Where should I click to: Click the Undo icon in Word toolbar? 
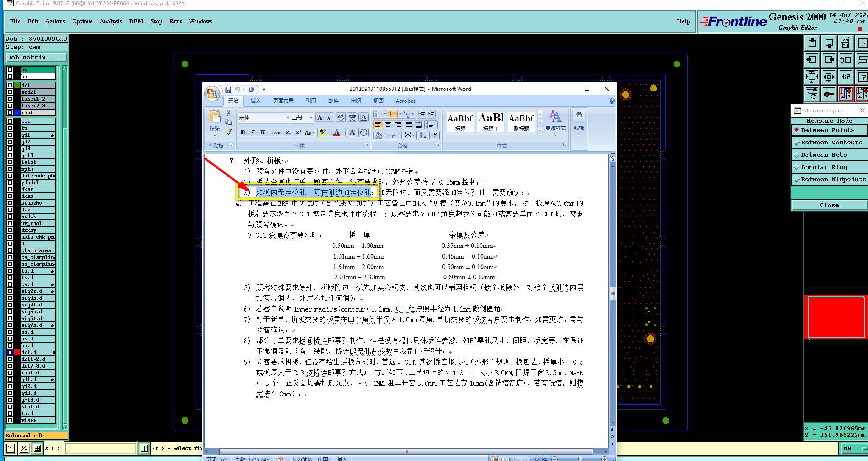[238, 89]
